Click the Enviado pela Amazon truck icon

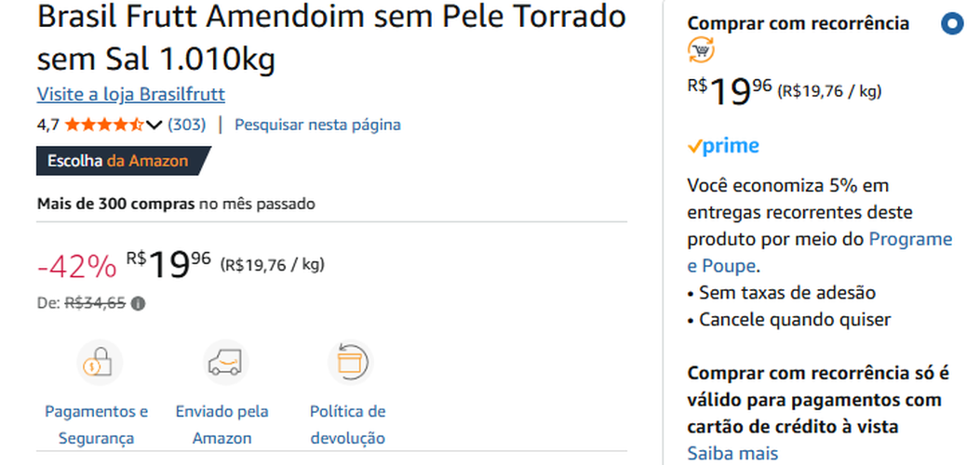[x=226, y=363]
